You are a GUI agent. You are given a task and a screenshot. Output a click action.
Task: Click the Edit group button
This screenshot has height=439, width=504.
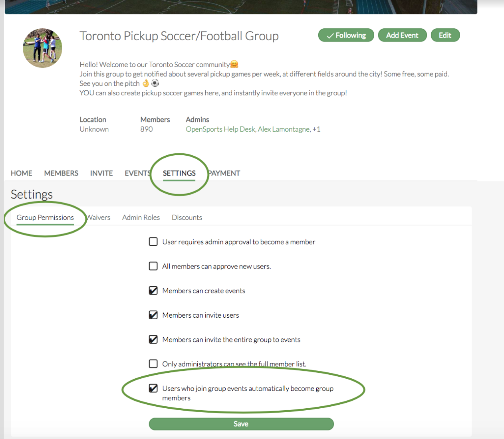pos(445,36)
